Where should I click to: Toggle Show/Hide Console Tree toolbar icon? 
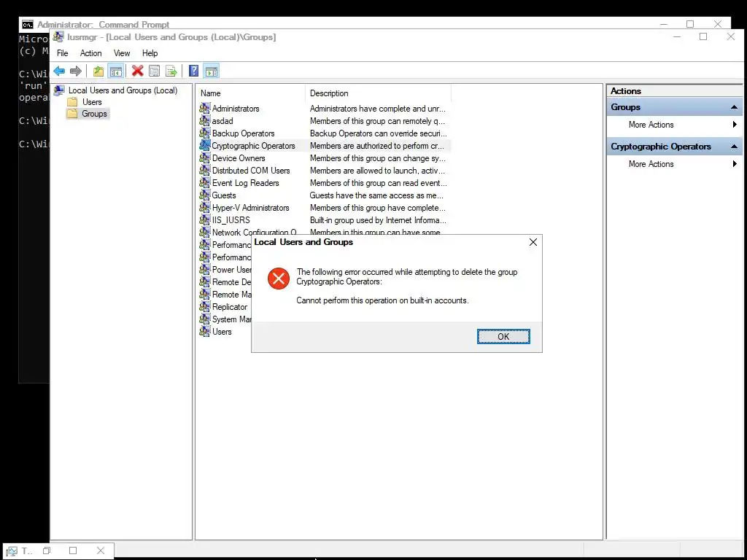(x=116, y=71)
